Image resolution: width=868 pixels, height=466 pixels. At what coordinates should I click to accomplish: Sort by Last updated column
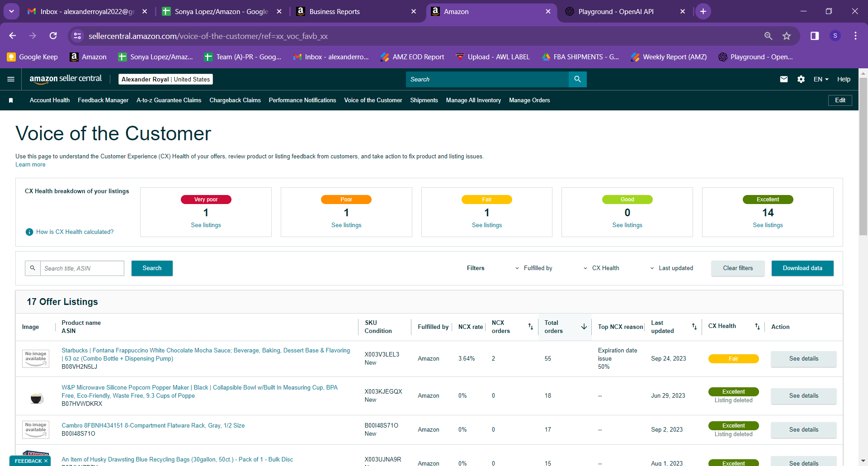(x=694, y=327)
